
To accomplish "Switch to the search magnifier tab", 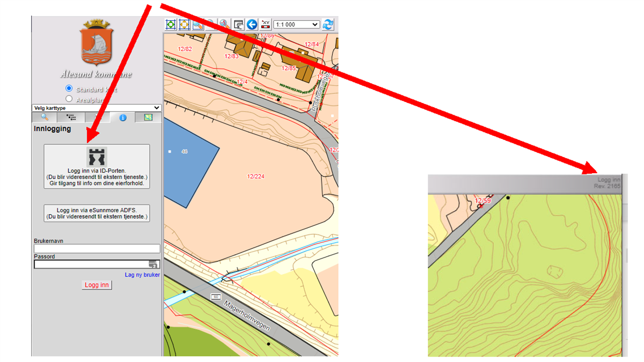I will tap(45, 117).
